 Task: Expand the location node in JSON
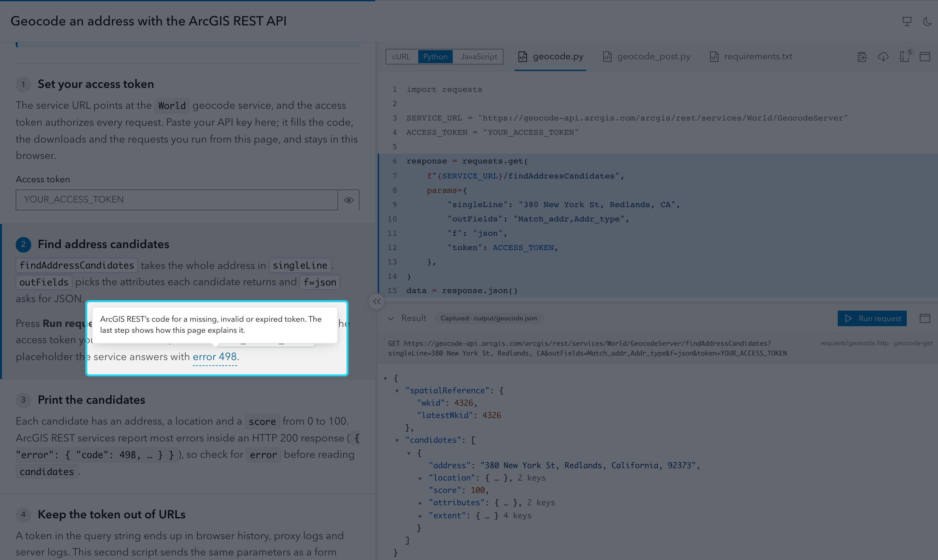(x=420, y=478)
